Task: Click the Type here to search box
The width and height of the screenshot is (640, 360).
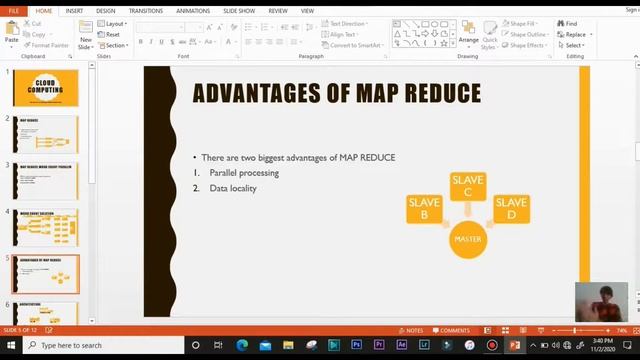Action: tap(104, 345)
